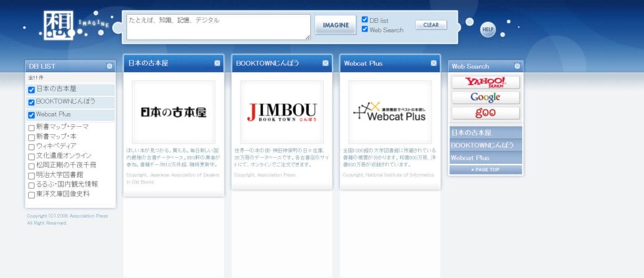Click the DB LIST panel header
644x278 pixels.
70,66
